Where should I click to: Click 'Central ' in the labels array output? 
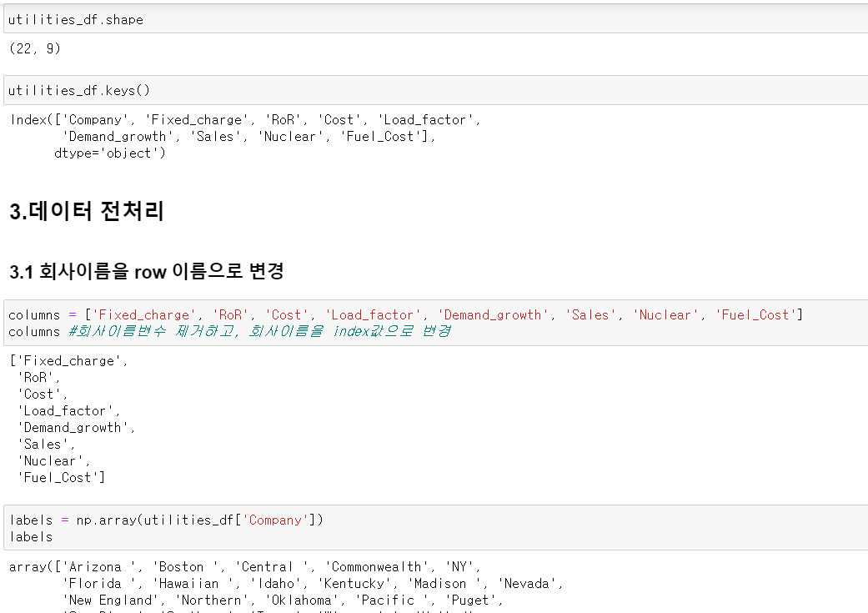[271, 567]
